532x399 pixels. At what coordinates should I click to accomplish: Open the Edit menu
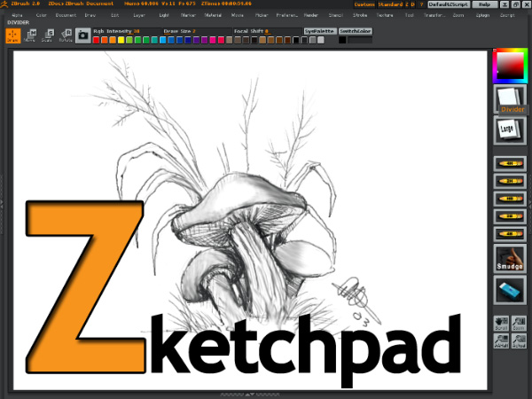(114, 15)
